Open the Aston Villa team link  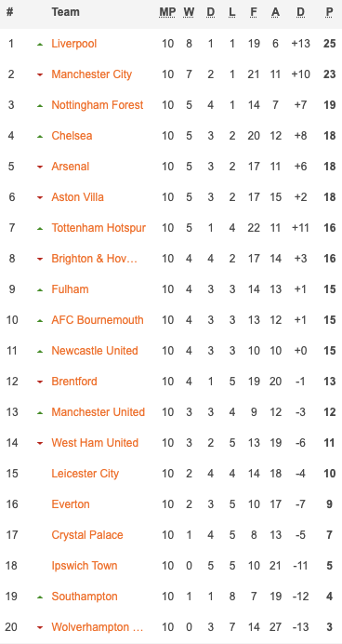coord(77,197)
